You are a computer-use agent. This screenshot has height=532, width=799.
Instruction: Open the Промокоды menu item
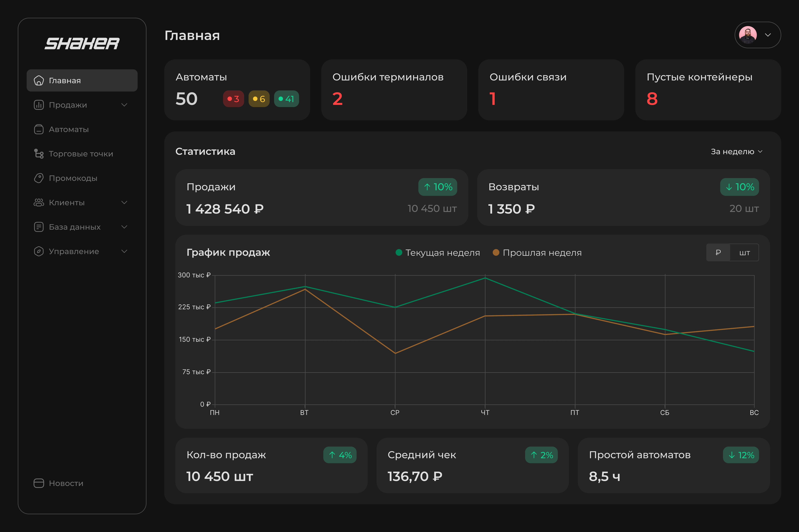coord(73,178)
